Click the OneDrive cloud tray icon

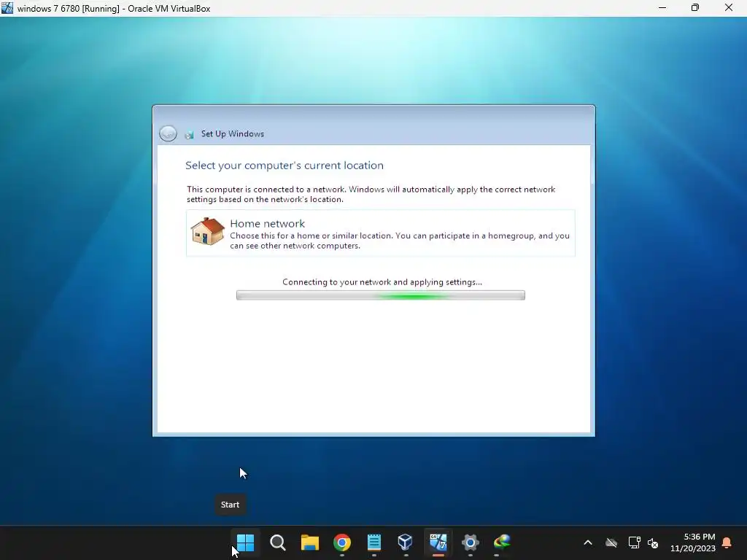611,542
